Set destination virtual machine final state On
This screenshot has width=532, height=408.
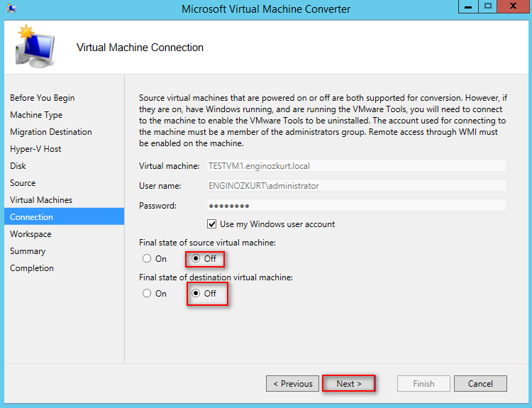coord(147,293)
